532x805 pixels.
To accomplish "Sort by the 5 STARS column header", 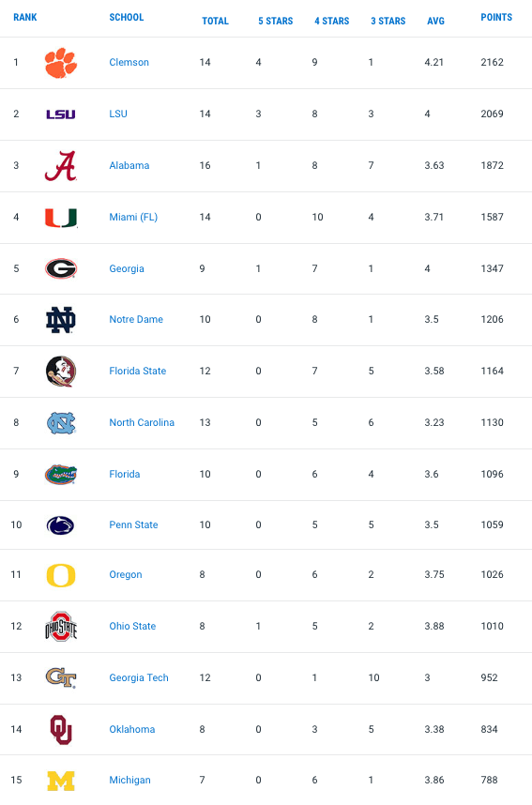I will (275, 21).
